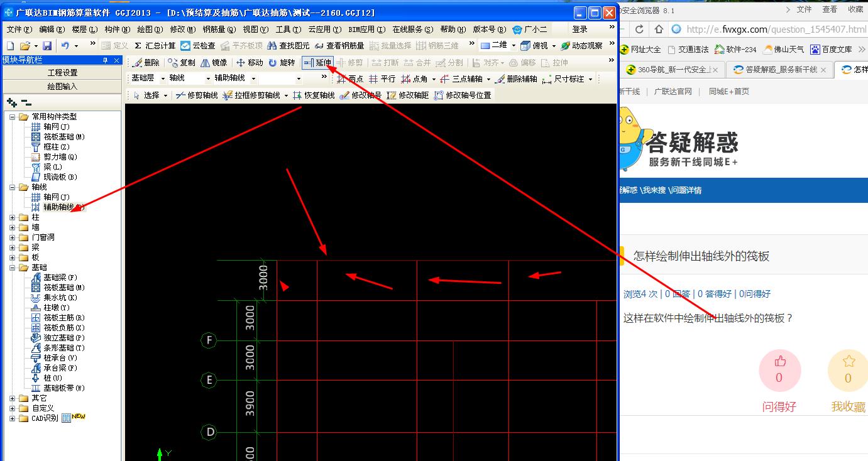Expand the CAD识别 tree folder
Viewport: 868px width, 461px height.
13,418
